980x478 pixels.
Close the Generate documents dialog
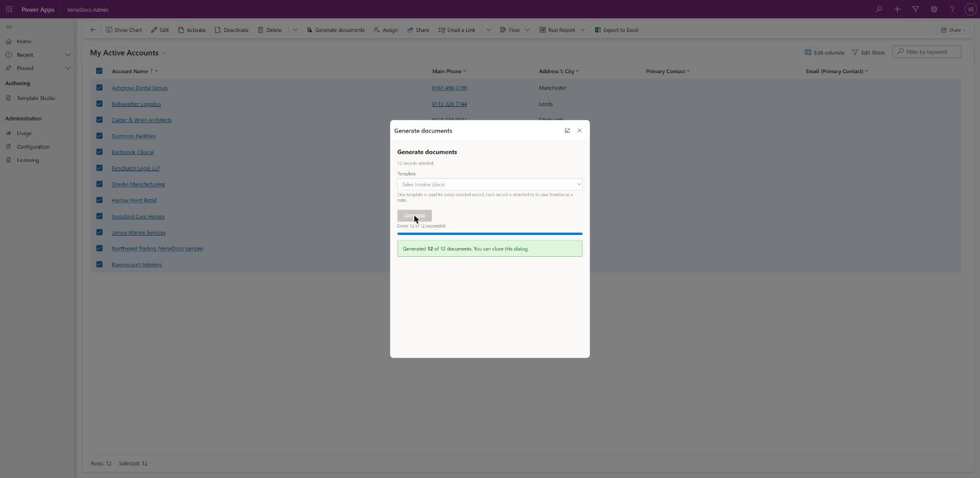coord(579,131)
